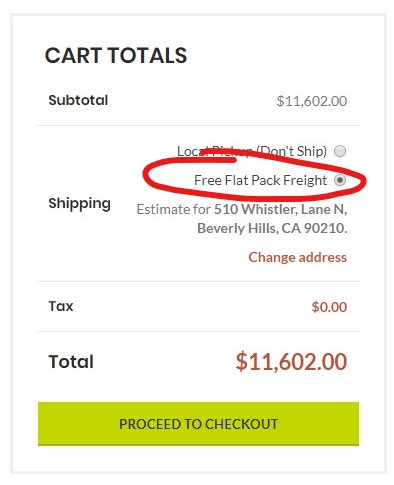Click the "(Don't Ship)" portion of pickup option
This screenshot has height=485, width=394.
(x=291, y=151)
